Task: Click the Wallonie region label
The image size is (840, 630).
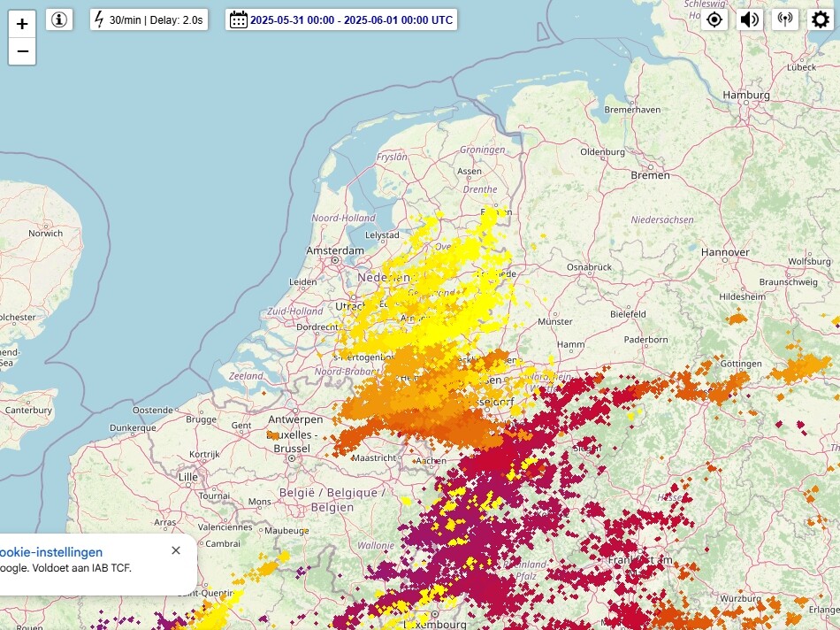Action: [376, 546]
